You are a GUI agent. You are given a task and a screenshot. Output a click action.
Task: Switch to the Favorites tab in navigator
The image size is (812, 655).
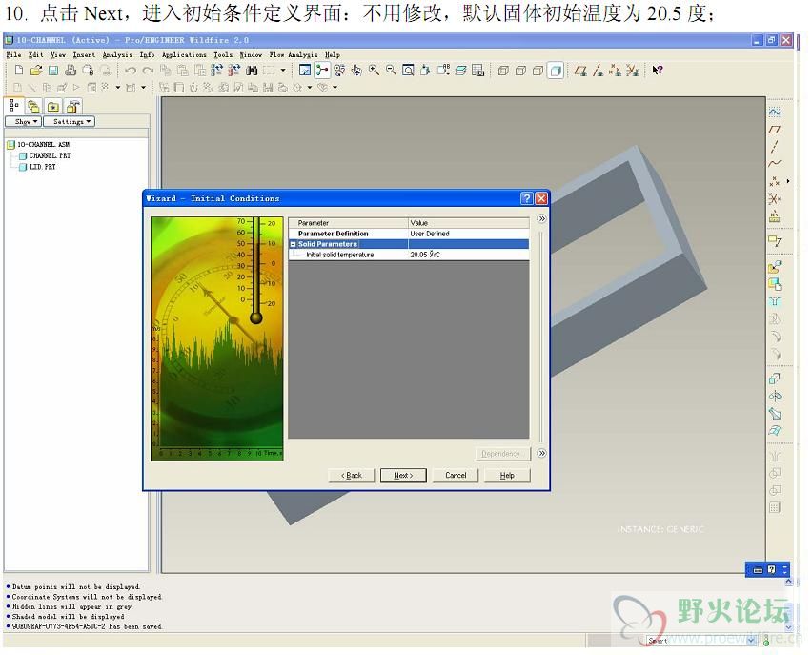point(52,107)
